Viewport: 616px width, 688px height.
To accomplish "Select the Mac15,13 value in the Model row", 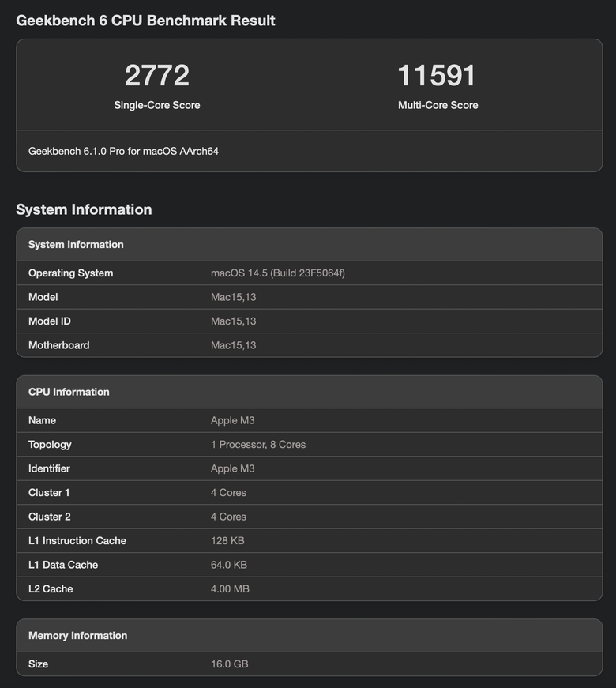I will pos(234,297).
